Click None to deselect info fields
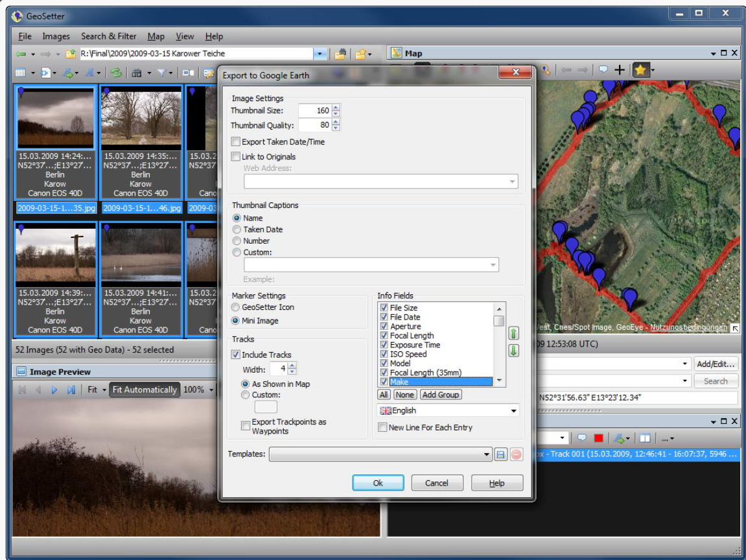 click(404, 395)
